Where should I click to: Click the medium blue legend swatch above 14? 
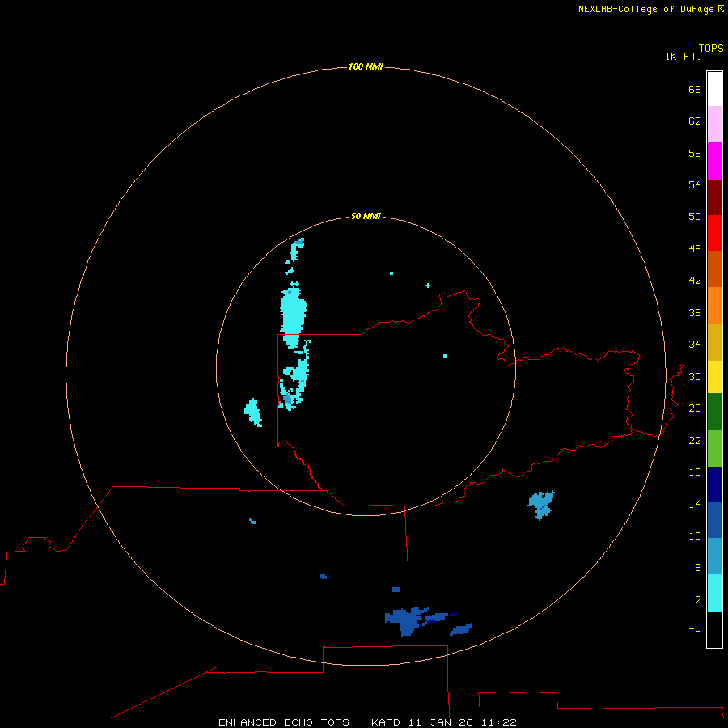(714, 520)
